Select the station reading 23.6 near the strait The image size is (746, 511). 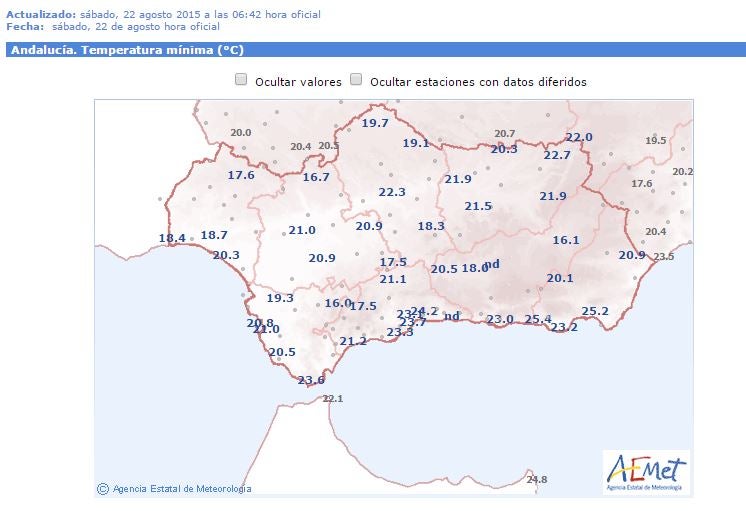tap(311, 380)
